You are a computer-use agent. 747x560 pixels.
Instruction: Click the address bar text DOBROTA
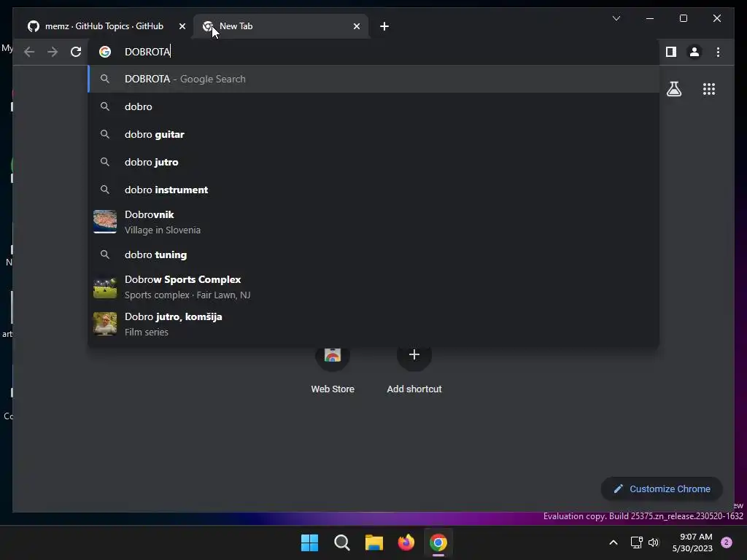point(147,52)
